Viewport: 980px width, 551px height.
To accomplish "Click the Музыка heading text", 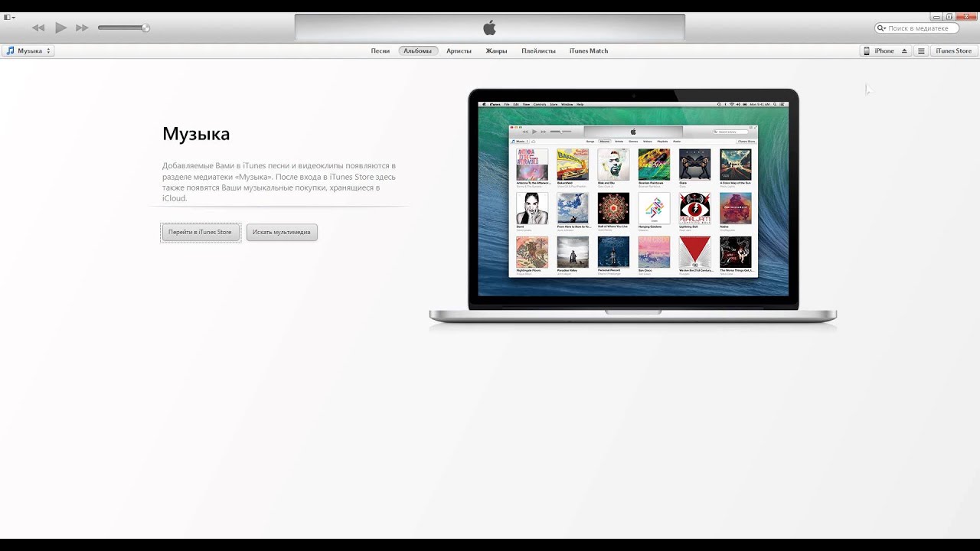I will pyautogui.click(x=196, y=134).
